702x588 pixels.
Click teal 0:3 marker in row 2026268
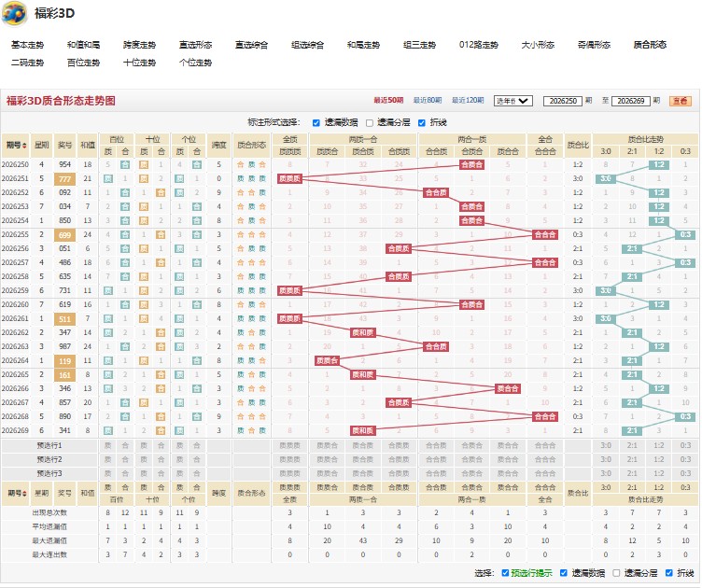click(685, 416)
